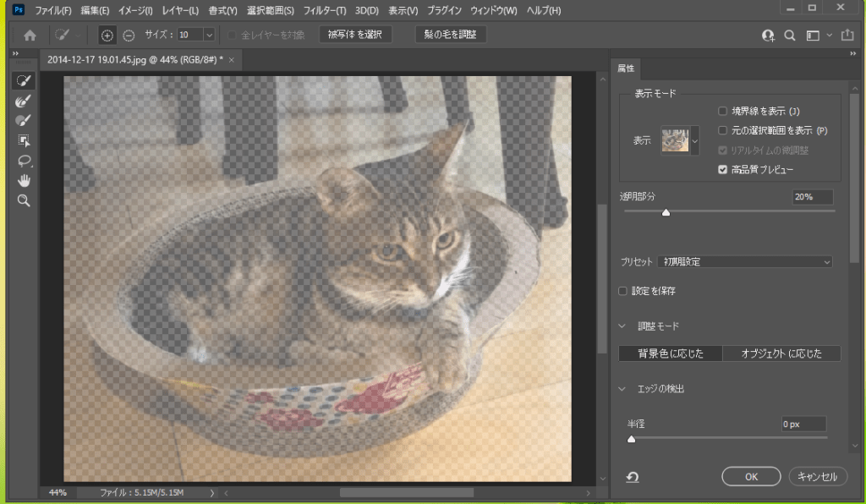866x504 pixels.
Task: Enable the 元の選択範囲を表示 checkbox
Action: click(x=722, y=130)
